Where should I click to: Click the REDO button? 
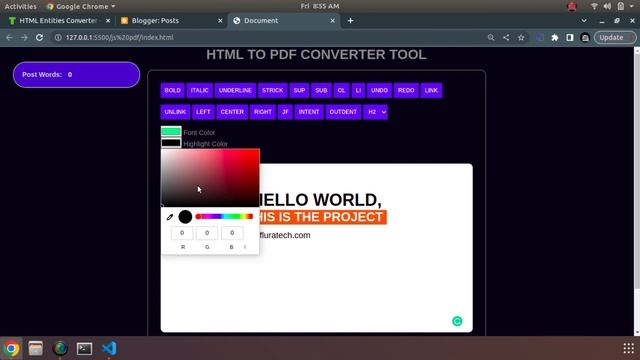(406, 90)
